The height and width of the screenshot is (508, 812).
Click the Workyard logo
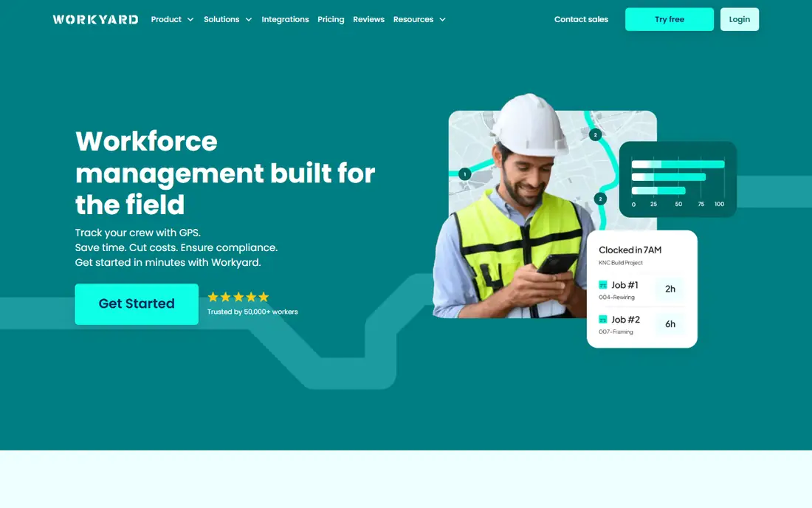point(95,19)
